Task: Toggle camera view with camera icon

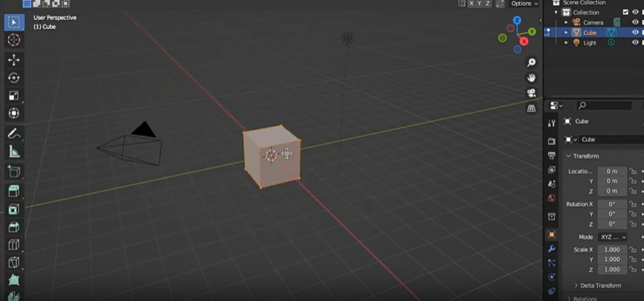Action: (531, 93)
